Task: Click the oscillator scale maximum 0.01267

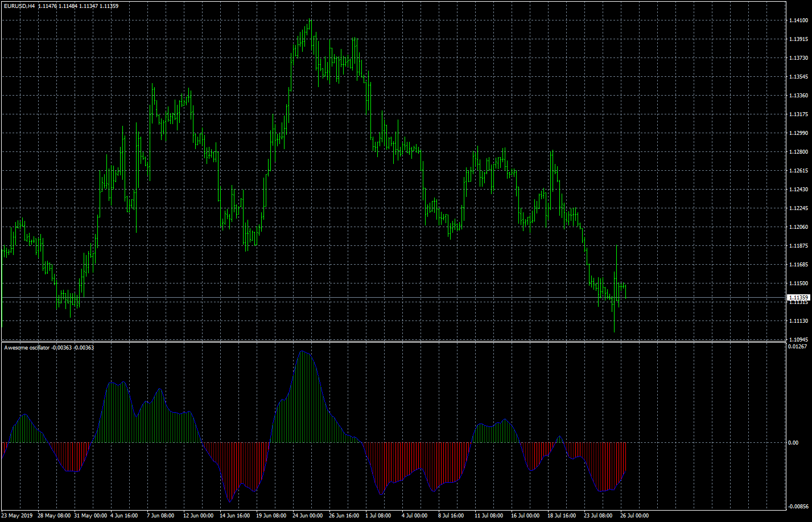Action: [798, 346]
